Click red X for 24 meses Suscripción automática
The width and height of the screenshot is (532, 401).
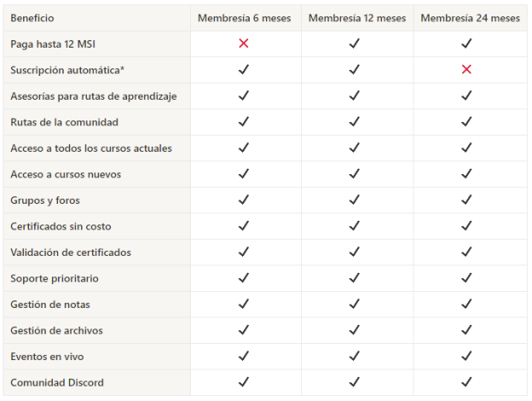tap(466, 70)
